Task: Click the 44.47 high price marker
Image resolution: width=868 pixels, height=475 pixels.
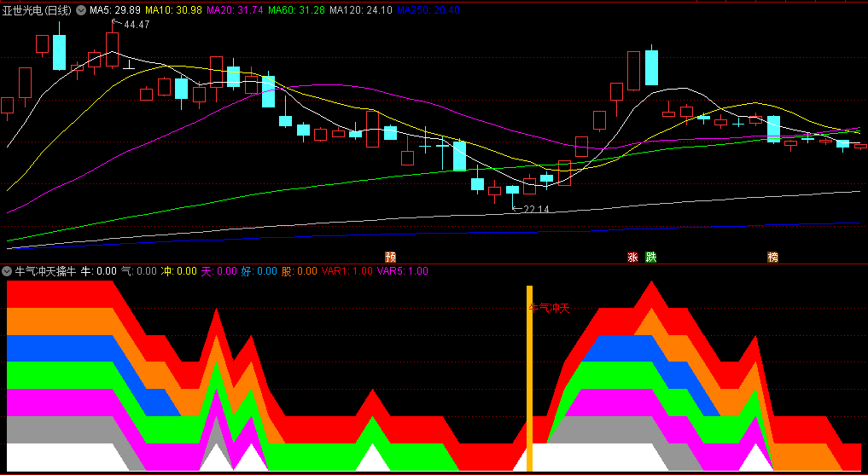Action: [x=137, y=25]
